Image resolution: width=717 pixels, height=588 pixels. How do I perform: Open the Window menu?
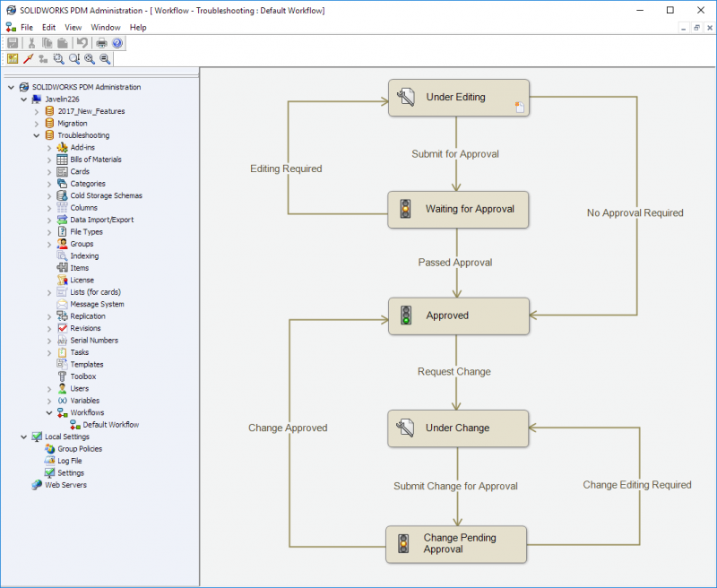pyautogui.click(x=106, y=27)
